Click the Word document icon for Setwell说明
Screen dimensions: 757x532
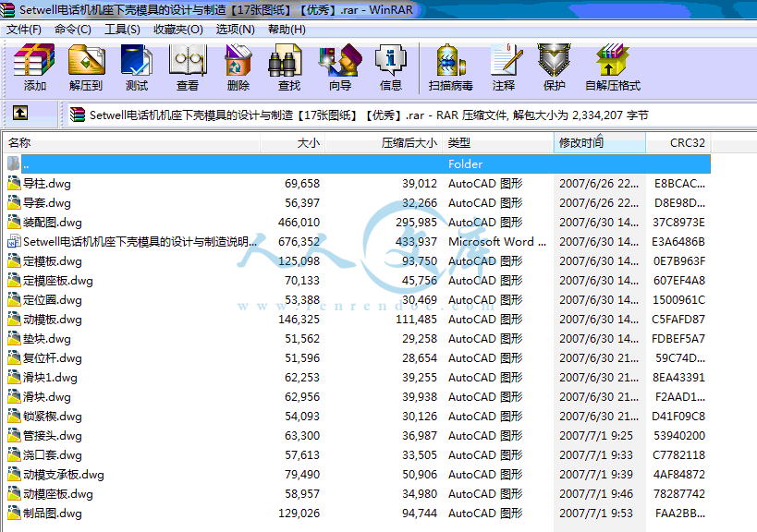click(14, 241)
